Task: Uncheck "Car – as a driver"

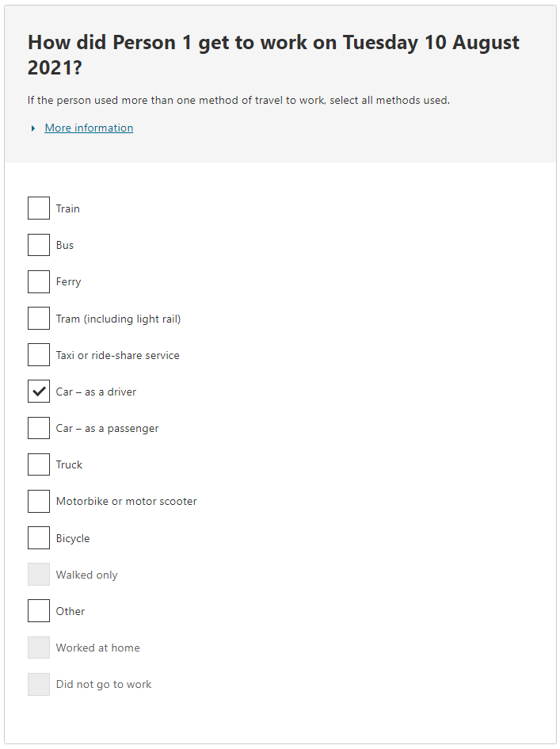Action: point(38,391)
